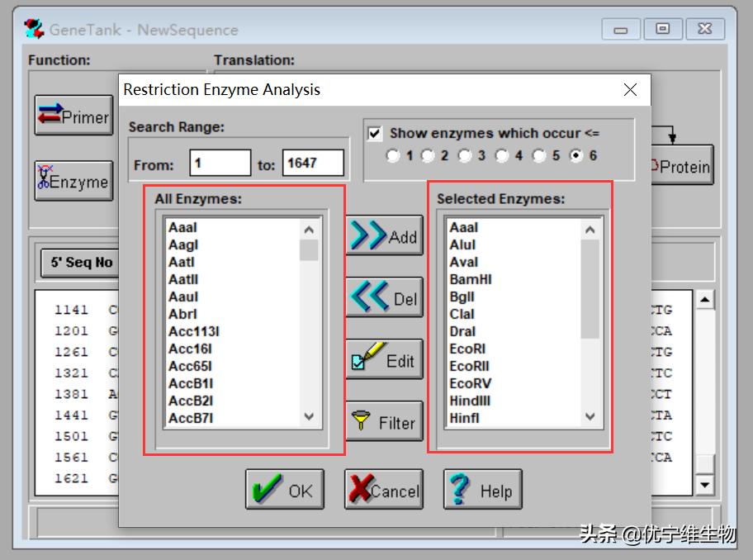Restore the GeneTank window size
Image resolution: width=753 pixels, height=560 pixels.
[663, 29]
